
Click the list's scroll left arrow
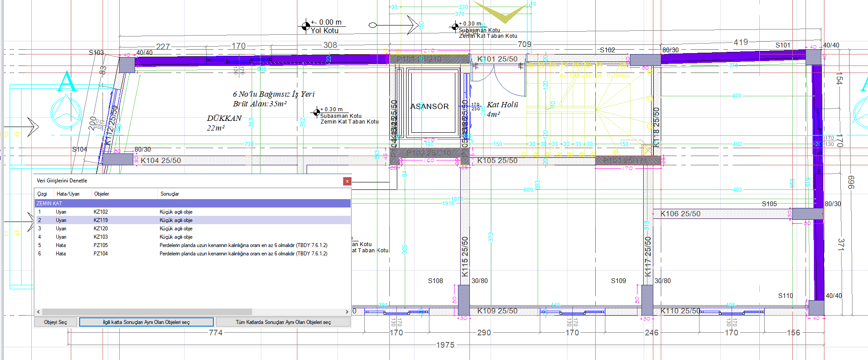pyautogui.click(x=39, y=312)
